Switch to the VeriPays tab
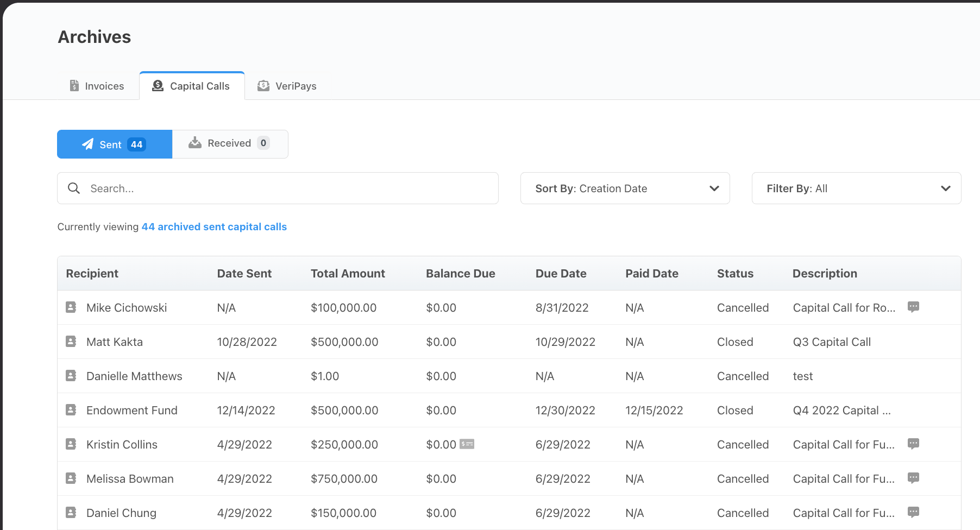Image resolution: width=980 pixels, height=530 pixels. [287, 86]
